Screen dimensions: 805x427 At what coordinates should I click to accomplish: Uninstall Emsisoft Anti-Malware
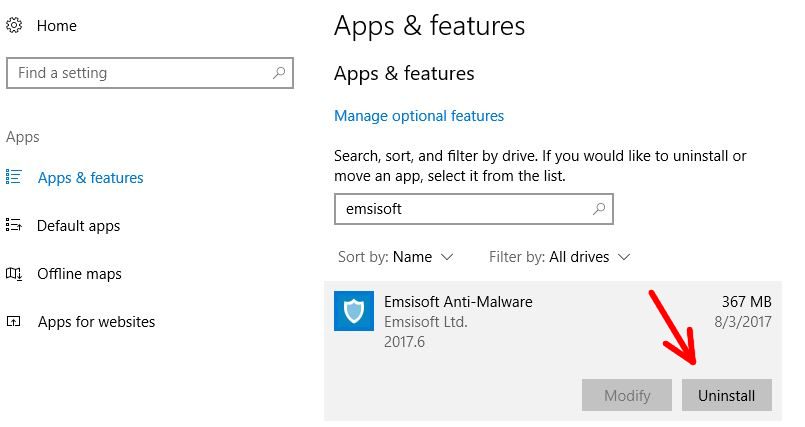click(726, 395)
